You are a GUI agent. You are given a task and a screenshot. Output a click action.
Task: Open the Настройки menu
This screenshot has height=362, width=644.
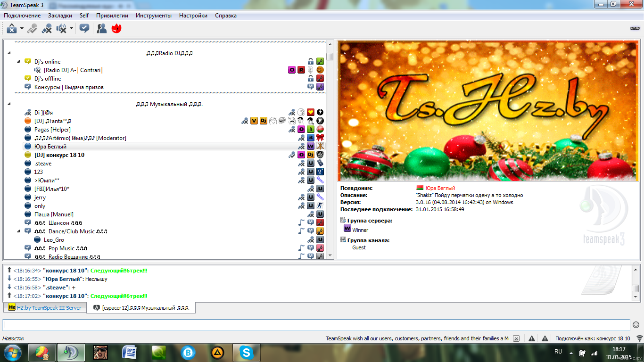(193, 16)
